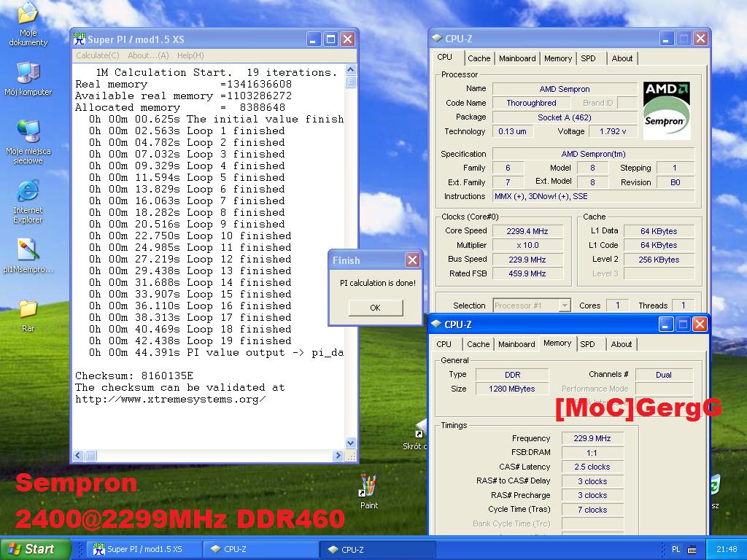Select the second CPU-Z taskbar button
Screen dimensions: 747x560
[377, 549]
